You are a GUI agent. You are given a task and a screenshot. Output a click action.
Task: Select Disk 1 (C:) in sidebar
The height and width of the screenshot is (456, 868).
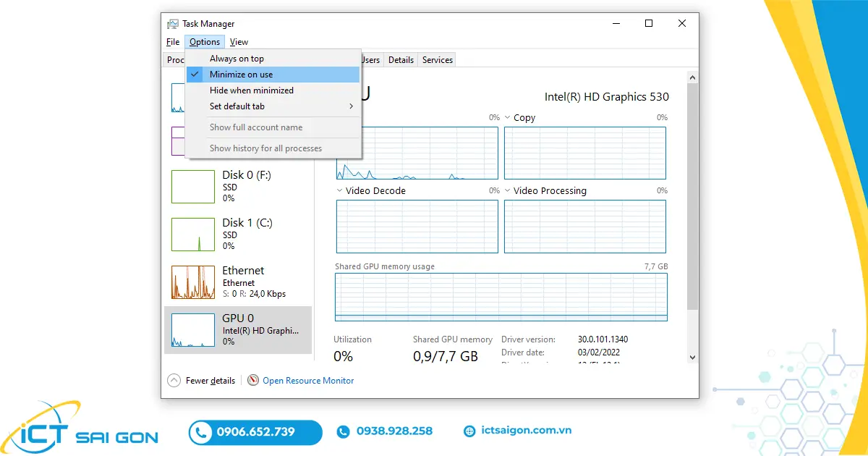pos(238,234)
